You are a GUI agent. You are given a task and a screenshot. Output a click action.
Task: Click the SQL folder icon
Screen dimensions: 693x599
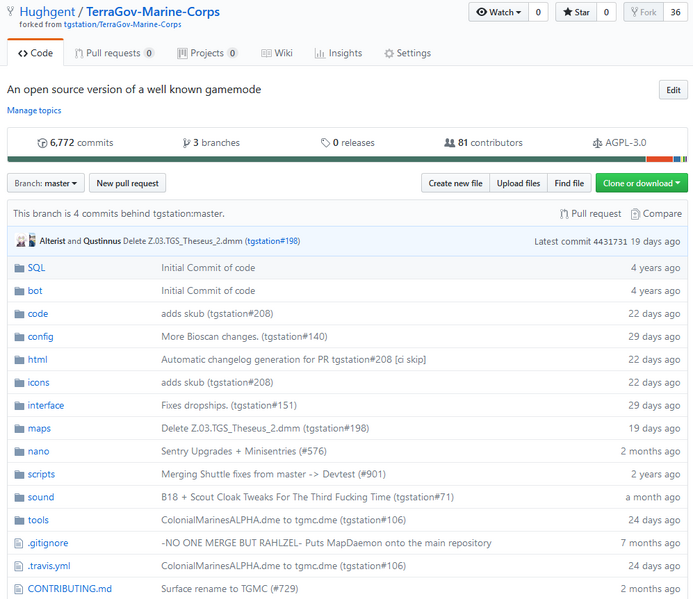point(19,268)
